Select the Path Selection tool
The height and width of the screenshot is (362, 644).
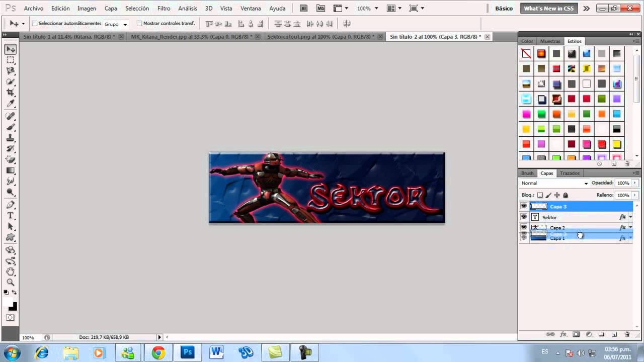(x=10, y=226)
